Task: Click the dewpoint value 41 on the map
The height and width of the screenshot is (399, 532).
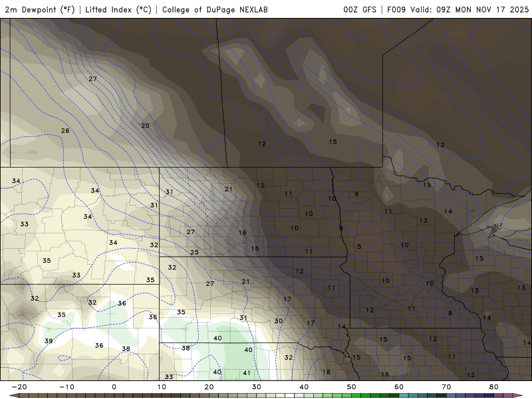Action: 247,373
